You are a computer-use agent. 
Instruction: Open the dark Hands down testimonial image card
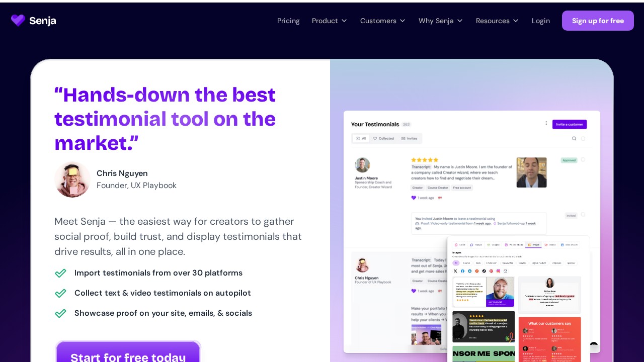[484, 327]
